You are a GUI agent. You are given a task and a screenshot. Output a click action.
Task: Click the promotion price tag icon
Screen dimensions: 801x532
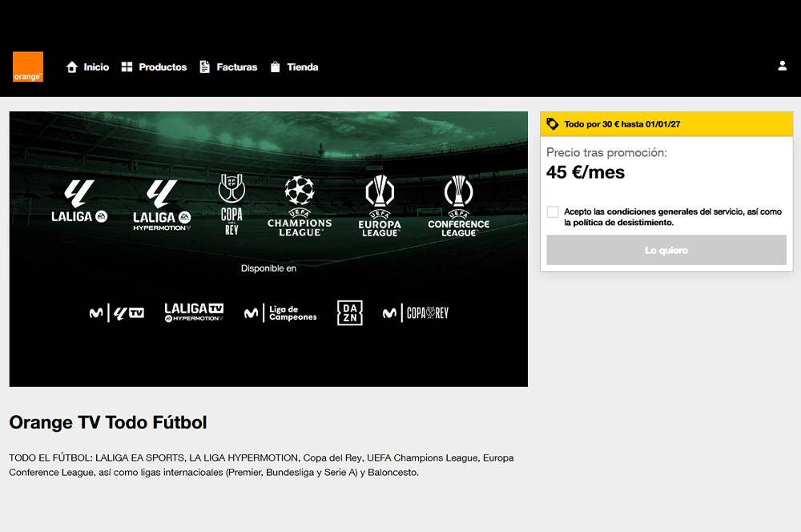[x=552, y=124]
